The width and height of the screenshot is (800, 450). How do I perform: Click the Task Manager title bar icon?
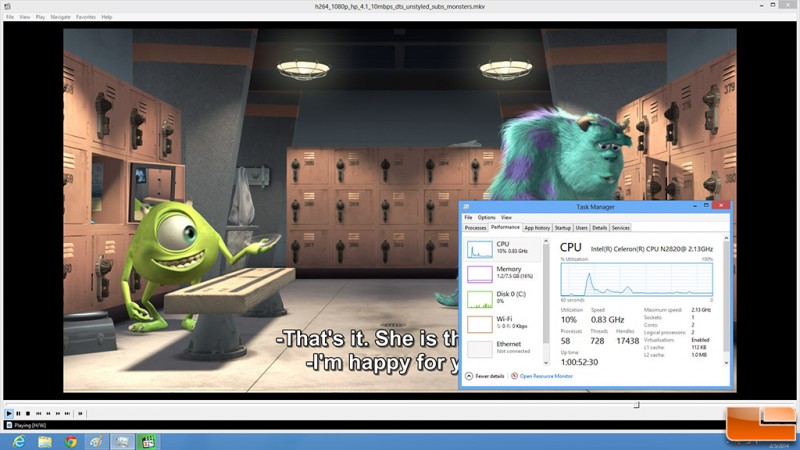coord(466,207)
